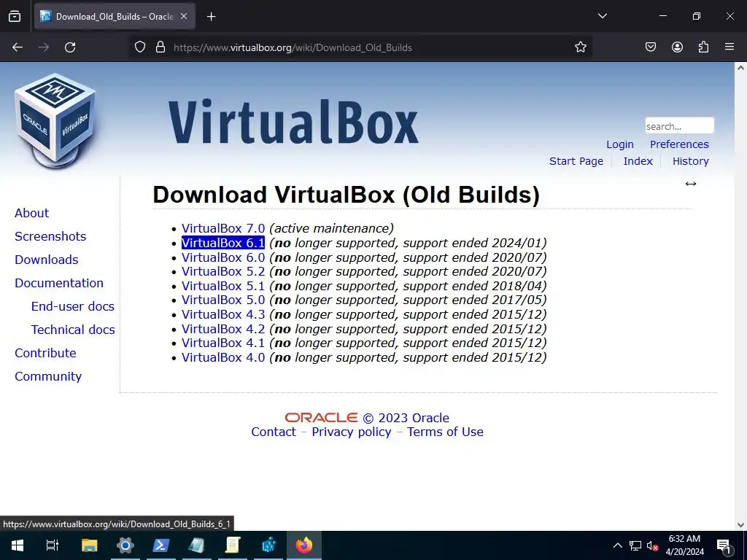The height and width of the screenshot is (560, 747).
Task: Open About in the sidebar
Action: pos(31,213)
